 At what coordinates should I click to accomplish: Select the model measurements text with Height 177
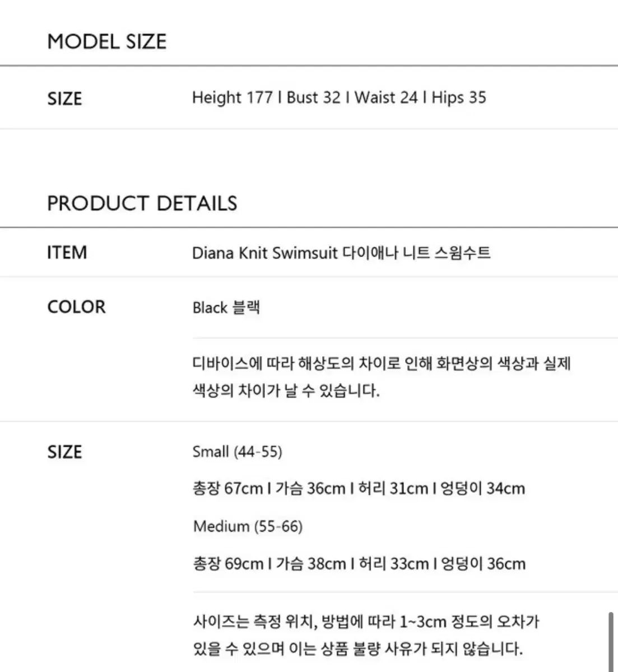339,97
